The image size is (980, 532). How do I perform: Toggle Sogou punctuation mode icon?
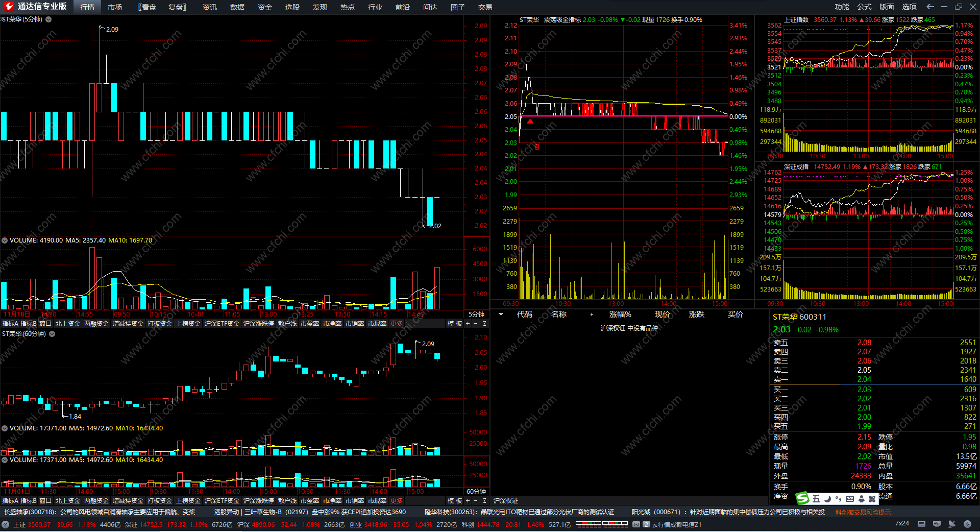(x=838, y=499)
